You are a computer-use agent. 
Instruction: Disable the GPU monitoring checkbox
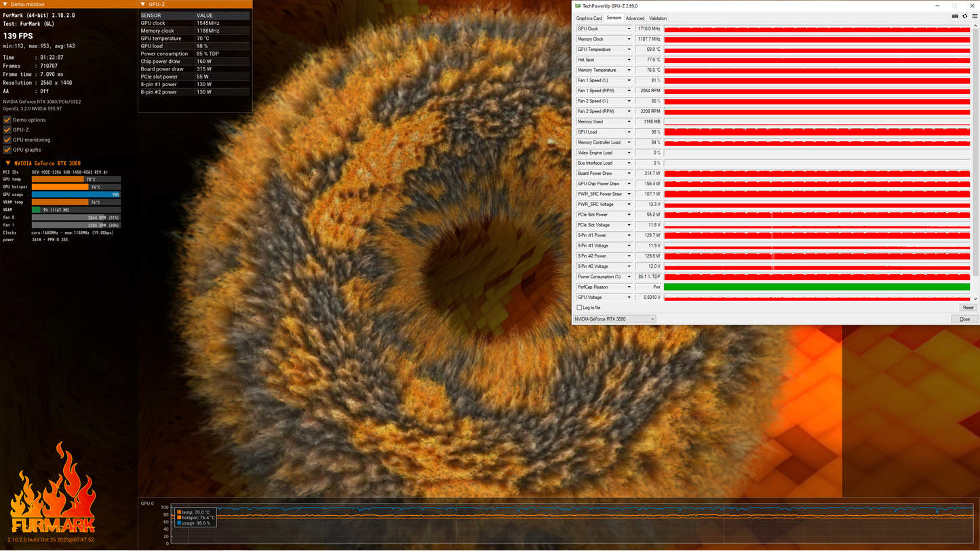(7, 140)
